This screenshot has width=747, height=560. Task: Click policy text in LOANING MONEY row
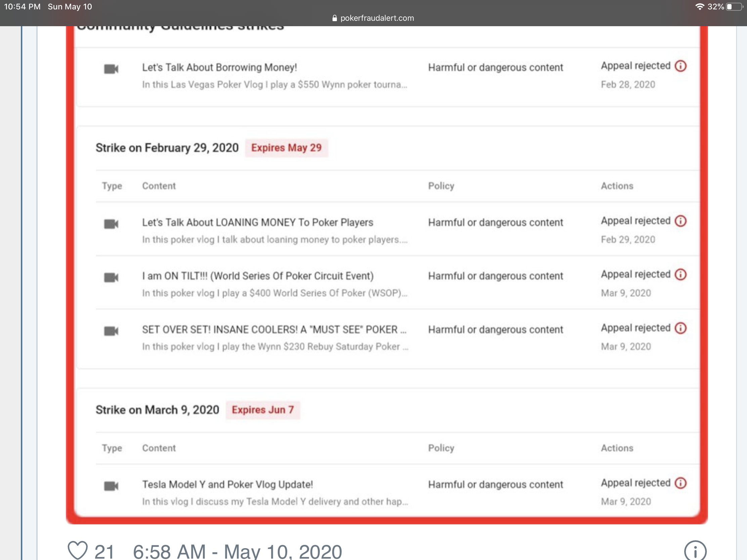point(495,223)
